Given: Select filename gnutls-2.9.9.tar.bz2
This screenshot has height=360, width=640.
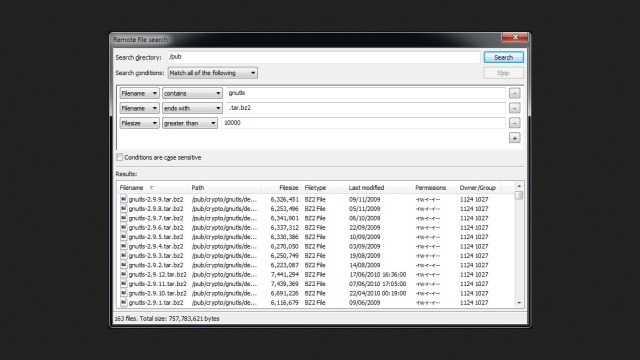Looking at the screenshot, I should [x=156, y=200].
